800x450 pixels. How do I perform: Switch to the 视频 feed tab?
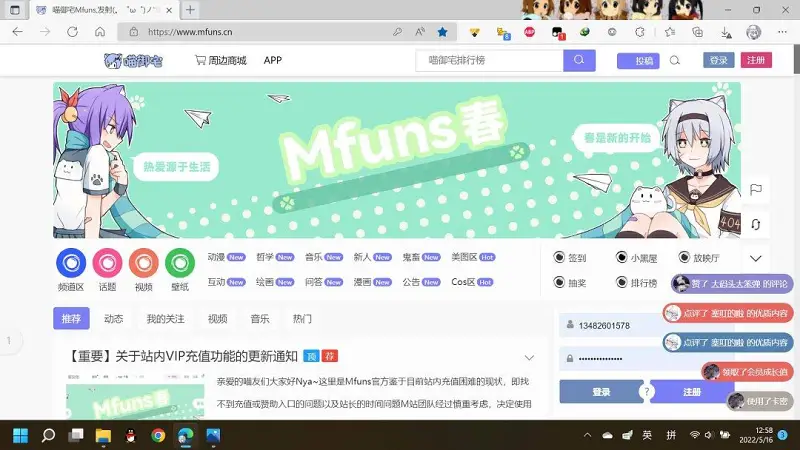pyautogui.click(x=217, y=318)
